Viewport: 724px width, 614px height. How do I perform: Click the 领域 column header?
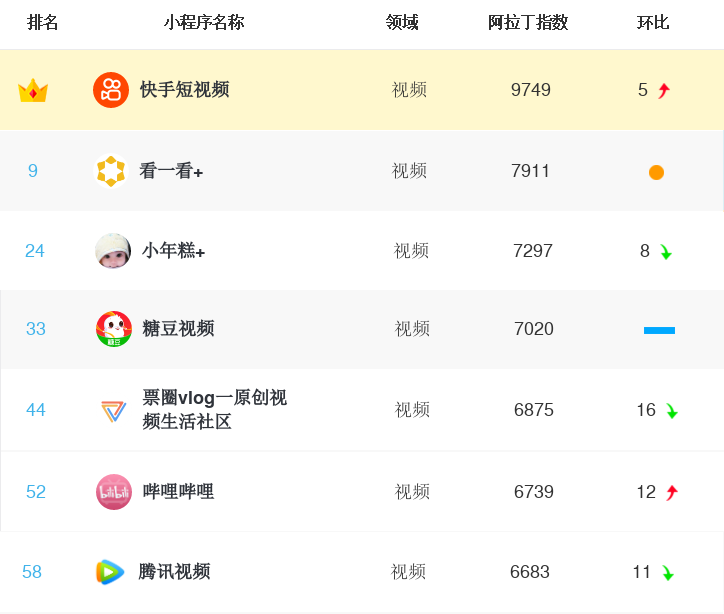[402, 22]
